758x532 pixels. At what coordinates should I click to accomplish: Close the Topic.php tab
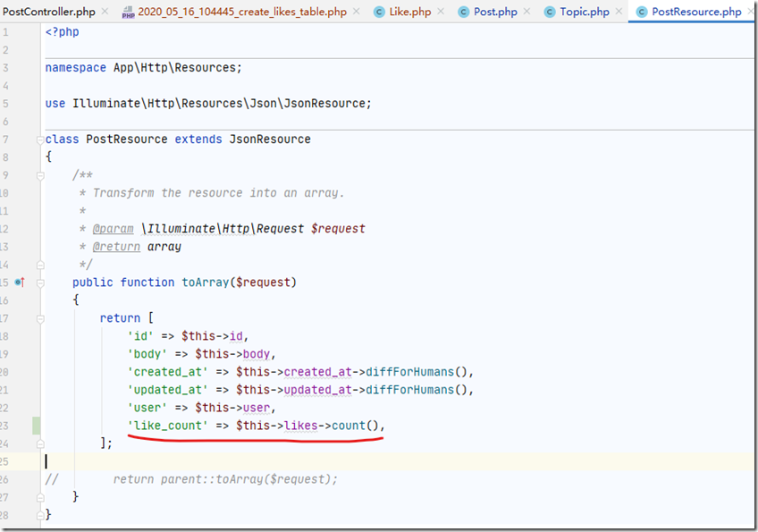[619, 11]
